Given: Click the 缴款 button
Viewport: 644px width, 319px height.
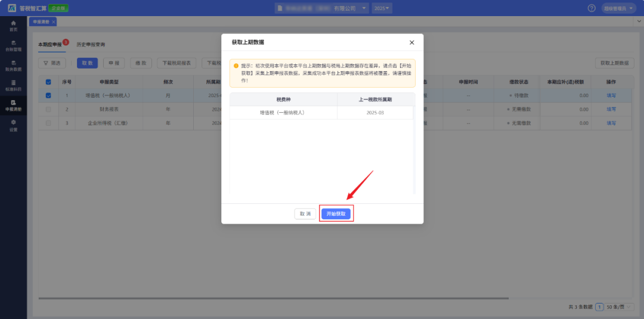Looking at the screenshot, I should (141, 63).
